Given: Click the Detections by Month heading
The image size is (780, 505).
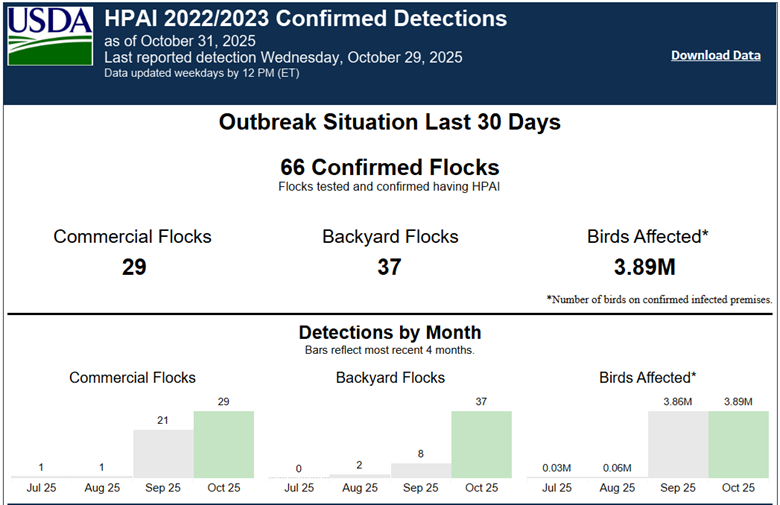Looking at the screenshot, I should click(x=390, y=332).
